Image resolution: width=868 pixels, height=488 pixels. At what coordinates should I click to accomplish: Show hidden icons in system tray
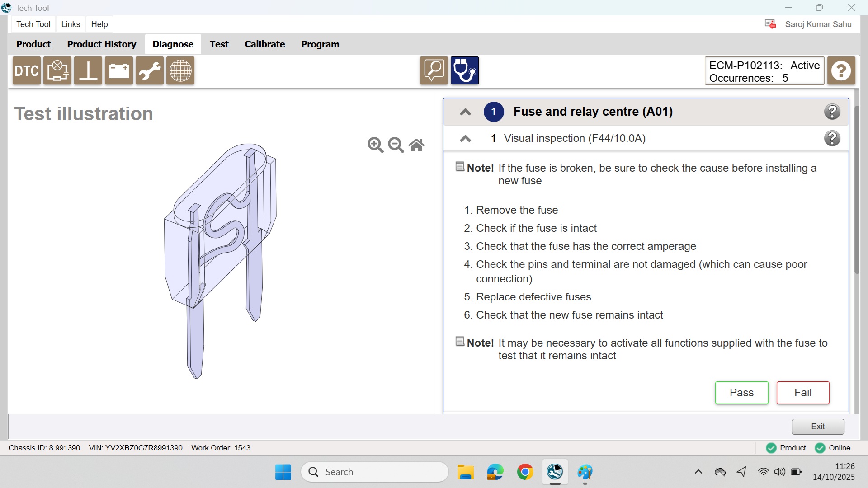click(x=698, y=472)
